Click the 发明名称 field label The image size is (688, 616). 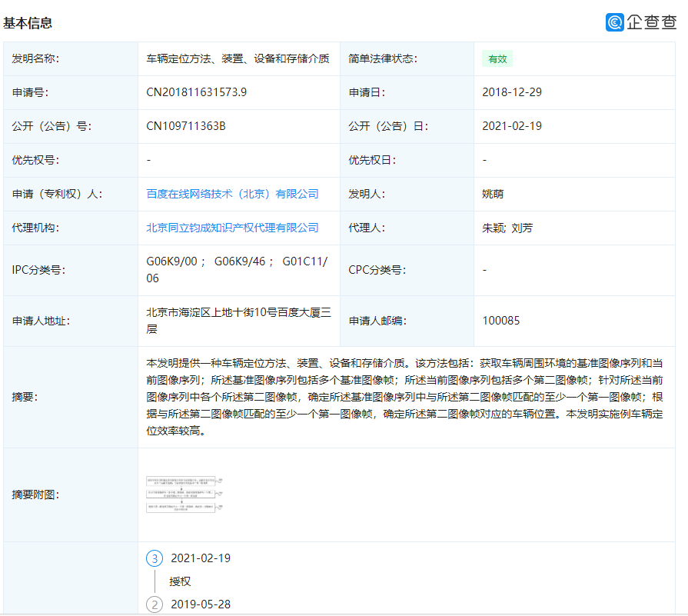pyautogui.click(x=35, y=59)
